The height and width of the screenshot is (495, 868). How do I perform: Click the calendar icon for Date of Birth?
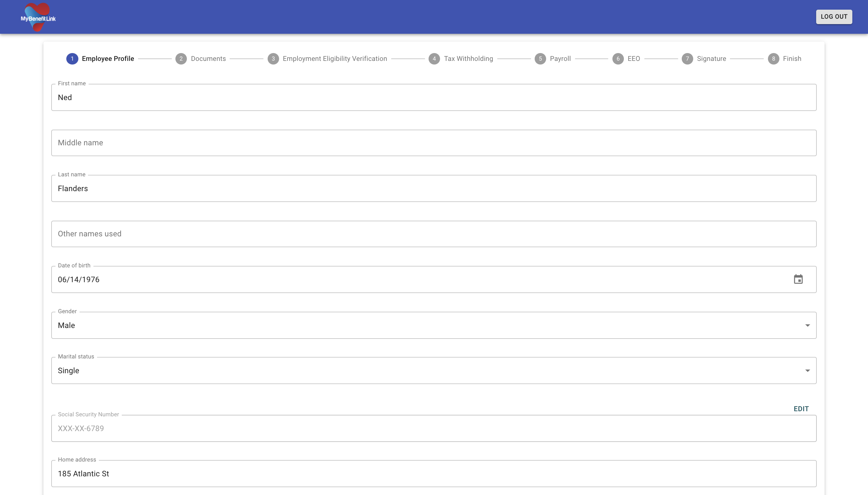[798, 279]
